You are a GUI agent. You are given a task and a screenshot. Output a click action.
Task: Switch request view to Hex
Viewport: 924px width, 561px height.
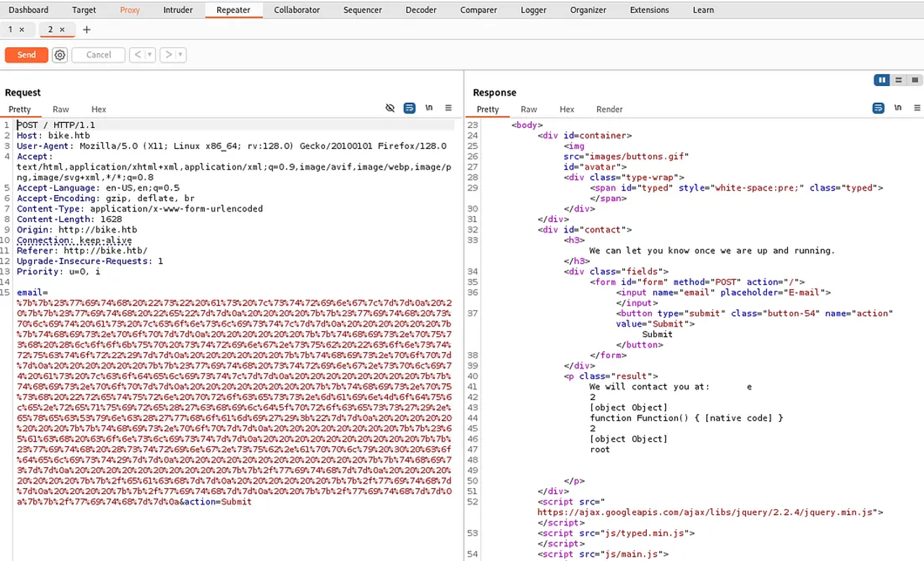pos(99,109)
